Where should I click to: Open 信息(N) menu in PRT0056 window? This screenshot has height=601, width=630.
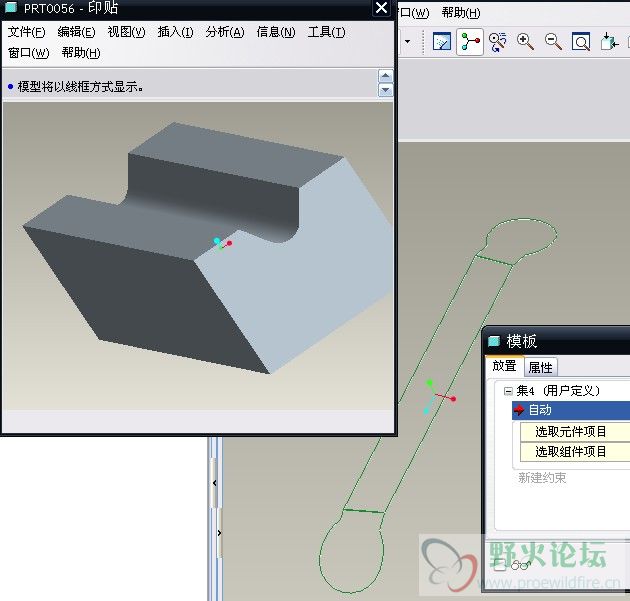(276, 32)
